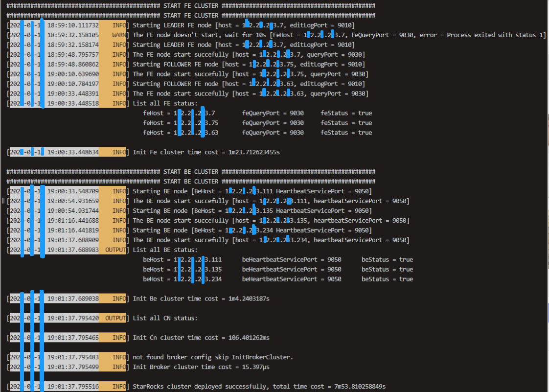Click the feHost entry ending in 3.75
This screenshot has width=549, height=392.
pyautogui.click(x=181, y=123)
